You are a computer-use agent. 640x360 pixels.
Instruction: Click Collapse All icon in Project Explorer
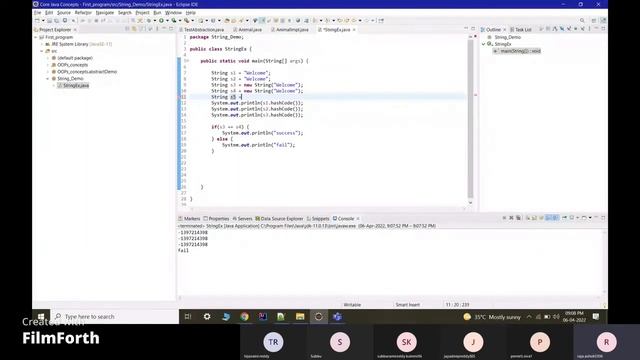pyautogui.click(x=127, y=29)
